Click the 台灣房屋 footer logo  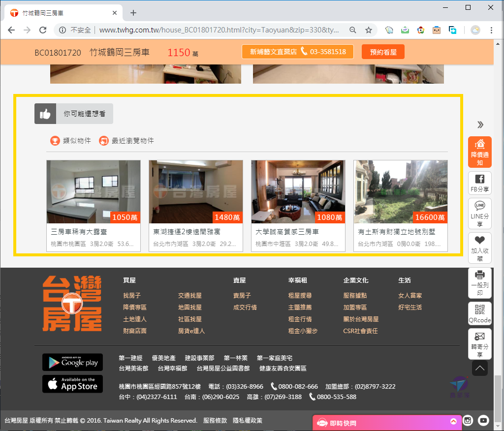72,304
